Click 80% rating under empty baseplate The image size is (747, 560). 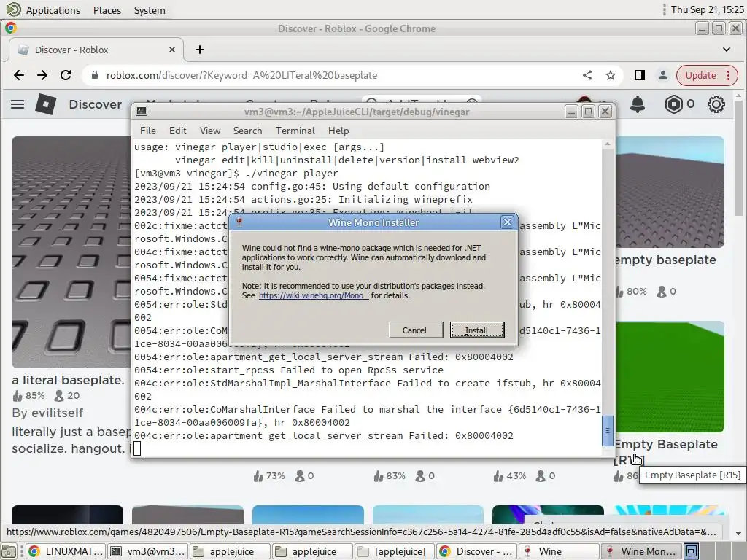[x=632, y=292]
